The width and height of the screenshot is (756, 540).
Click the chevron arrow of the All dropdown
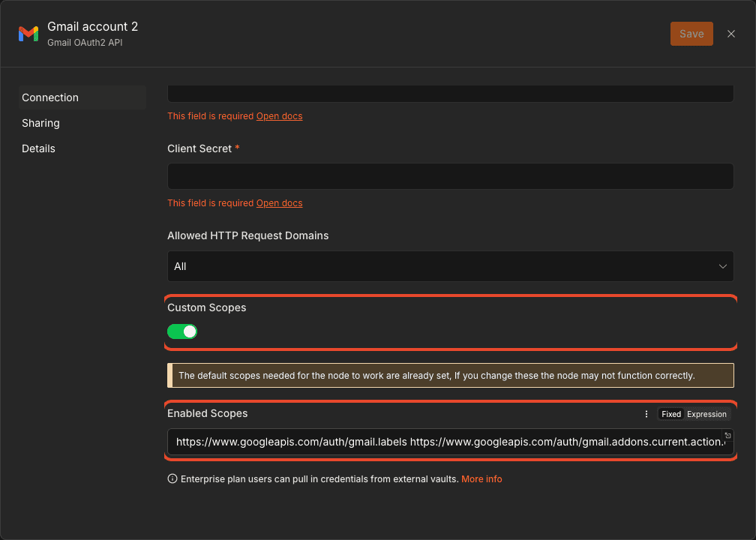722,266
